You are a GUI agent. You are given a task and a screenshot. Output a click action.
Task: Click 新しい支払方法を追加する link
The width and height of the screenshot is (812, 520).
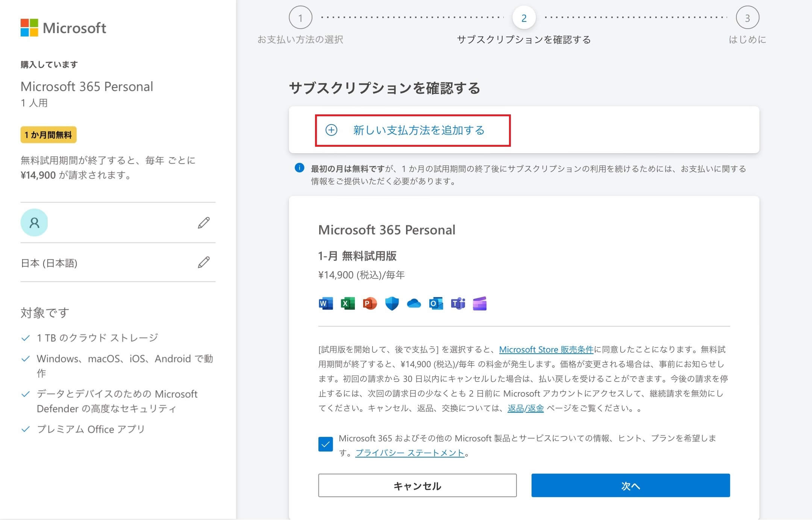click(x=419, y=130)
